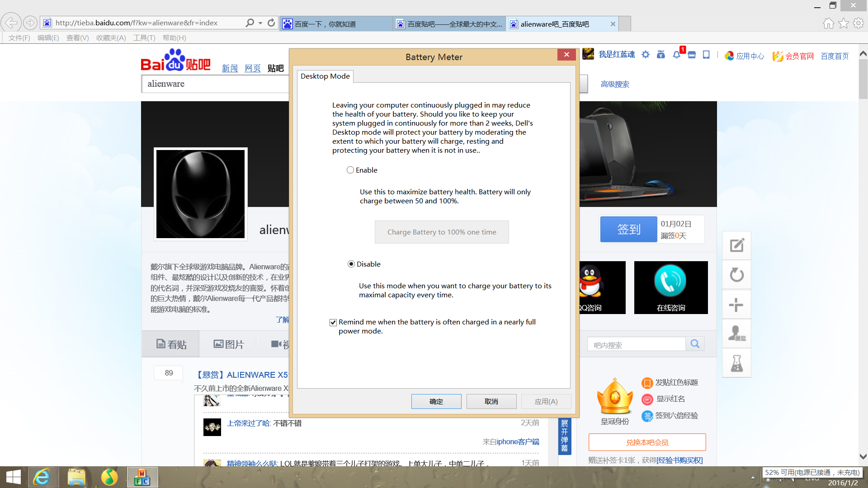Click the scroll down arrow of page scrollbar
This screenshot has height=488, width=868.
click(863, 456)
